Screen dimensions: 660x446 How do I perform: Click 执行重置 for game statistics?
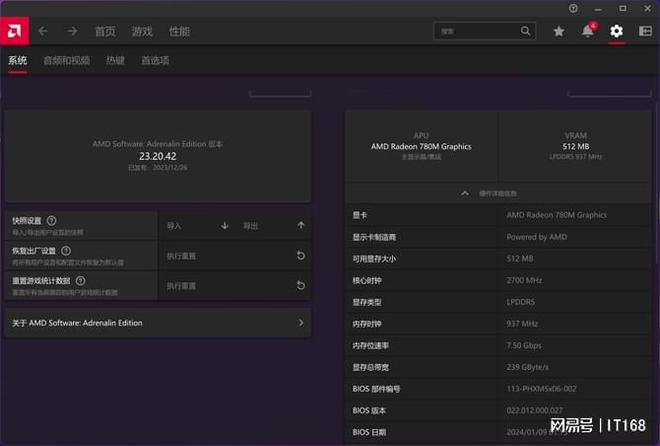point(181,286)
